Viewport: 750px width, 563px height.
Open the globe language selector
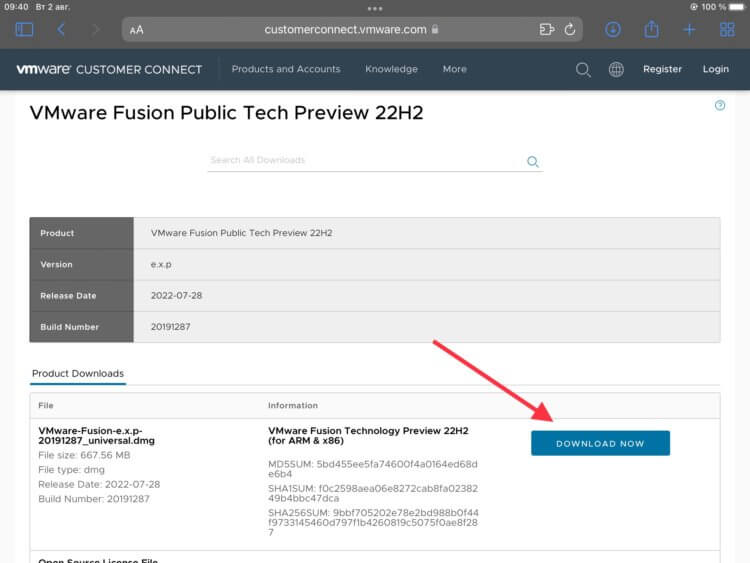click(x=616, y=69)
